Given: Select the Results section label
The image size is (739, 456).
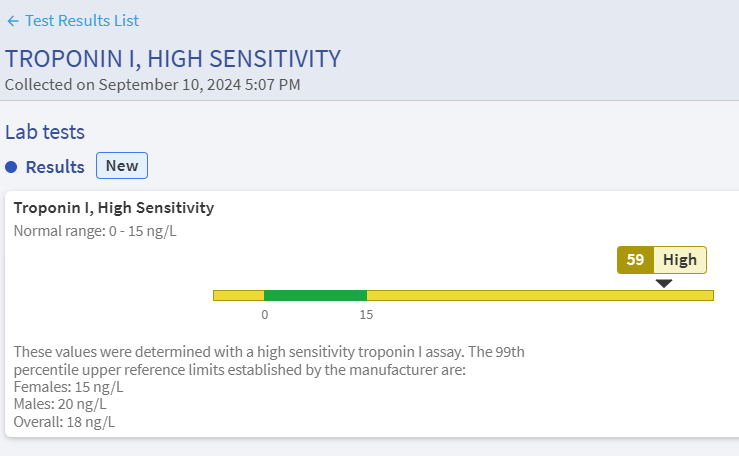Looking at the screenshot, I should [55, 167].
